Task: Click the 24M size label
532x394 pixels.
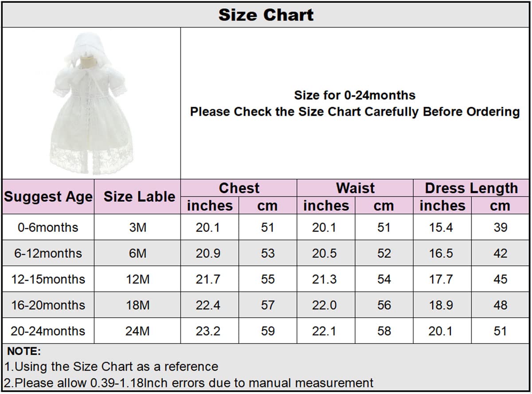Action: tap(137, 331)
